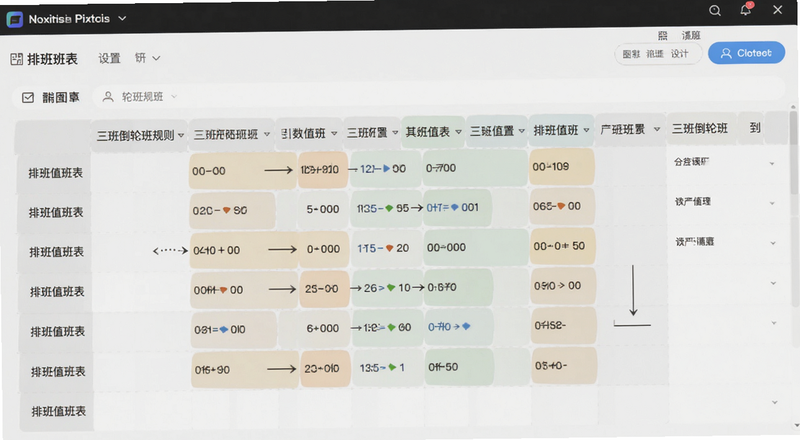Select the 05+0- shift cell
Screen dimensions: 800x440
[x=564, y=365]
